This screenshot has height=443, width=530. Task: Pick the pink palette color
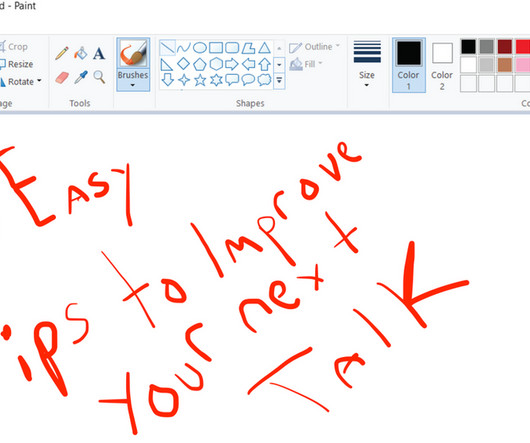[x=523, y=65]
